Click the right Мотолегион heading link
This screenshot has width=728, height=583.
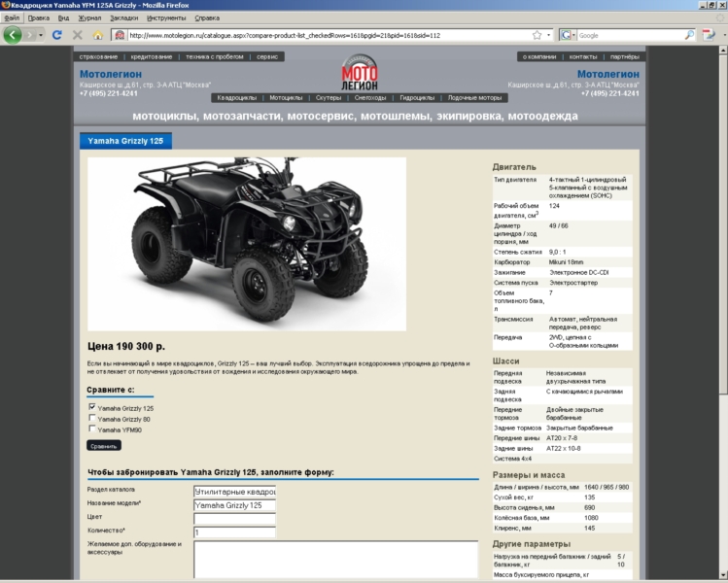(608, 74)
